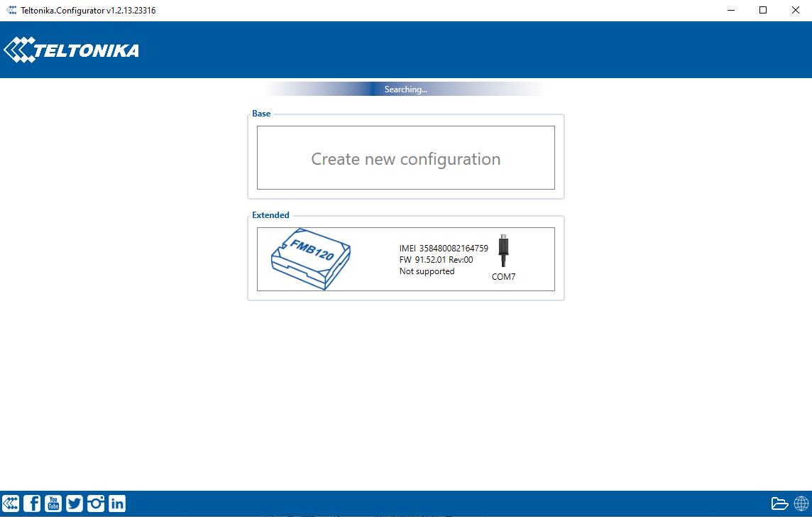Click the USB cable connection icon
This screenshot has height=517, width=812.
point(504,251)
